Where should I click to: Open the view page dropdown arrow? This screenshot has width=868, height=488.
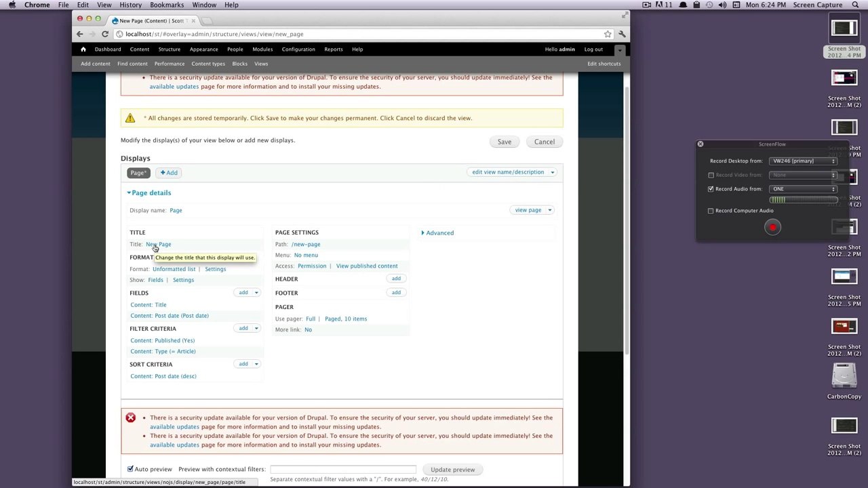pyautogui.click(x=549, y=210)
